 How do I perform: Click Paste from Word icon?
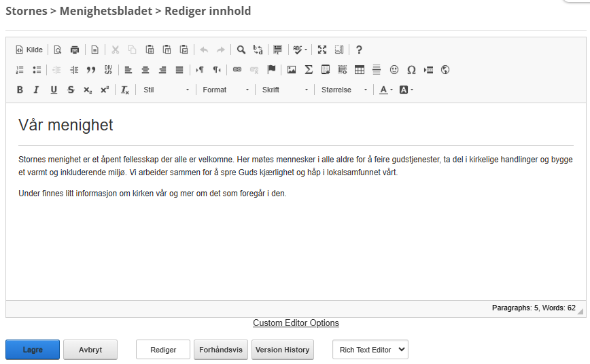(x=184, y=50)
